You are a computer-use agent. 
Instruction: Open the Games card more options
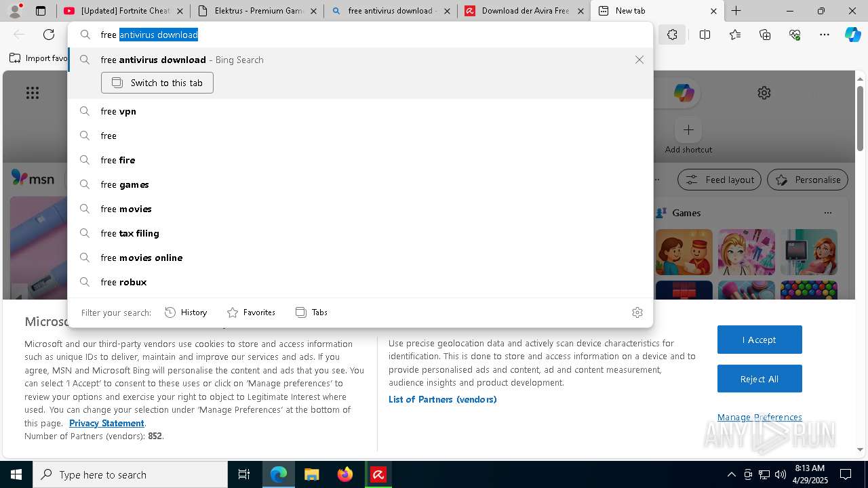click(x=827, y=213)
